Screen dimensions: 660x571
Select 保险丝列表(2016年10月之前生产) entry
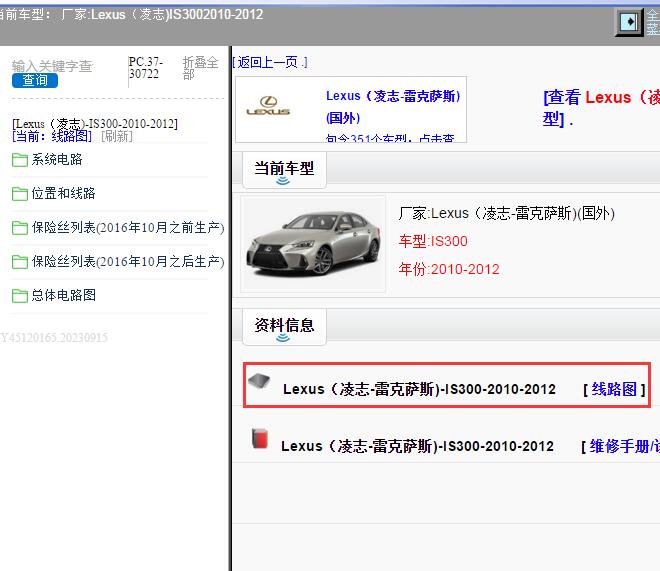[x=128, y=228]
